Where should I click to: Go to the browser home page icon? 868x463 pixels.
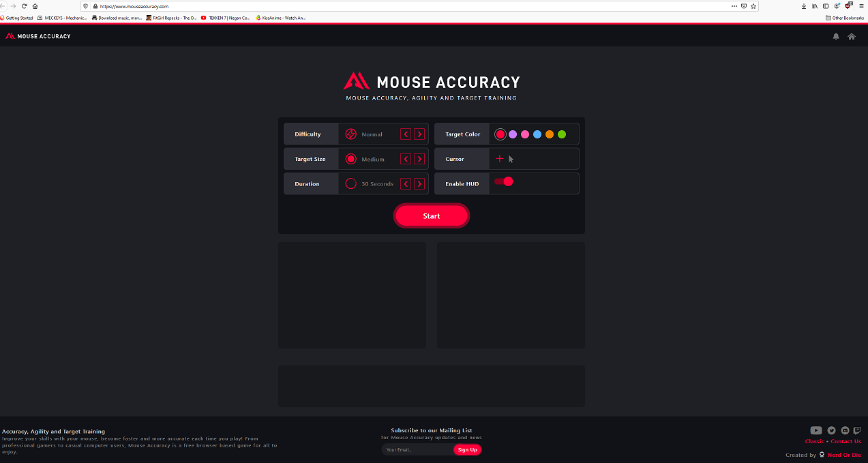[x=35, y=6]
